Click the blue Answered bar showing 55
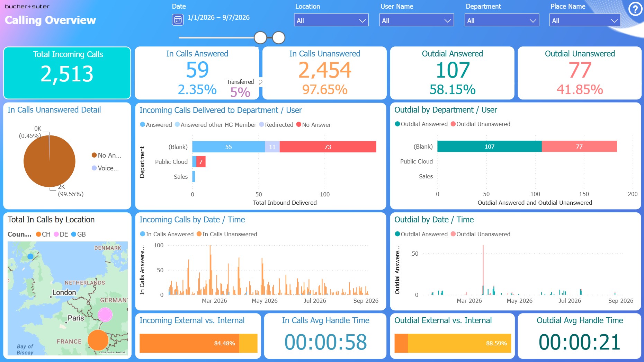Screen dimensions: 644x362 pos(229,147)
